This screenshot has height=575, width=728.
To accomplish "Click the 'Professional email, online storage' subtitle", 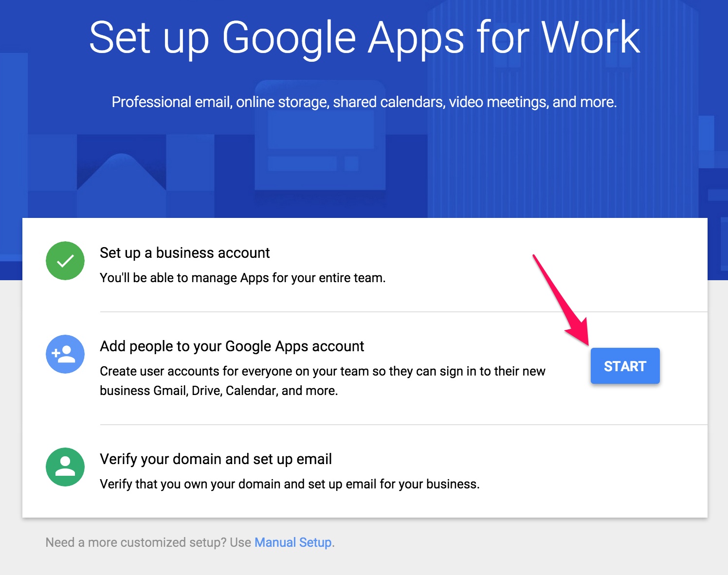I will point(364,102).
